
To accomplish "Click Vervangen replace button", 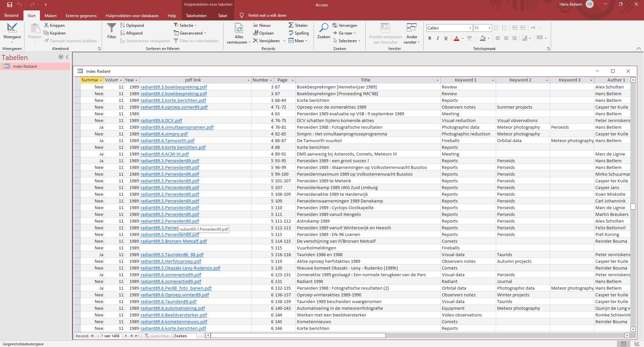I will (345, 25).
